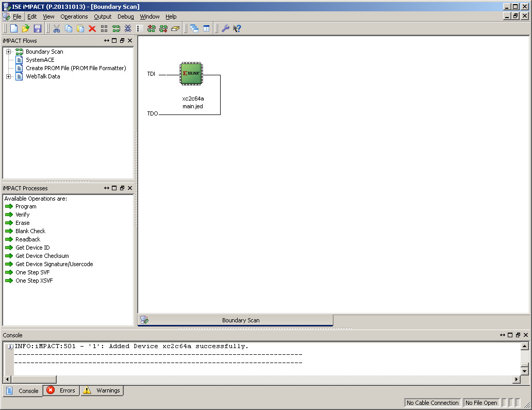The height and width of the screenshot is (410, 532).
Task: Open the Debug menu
Action: [x=126, y=17]
